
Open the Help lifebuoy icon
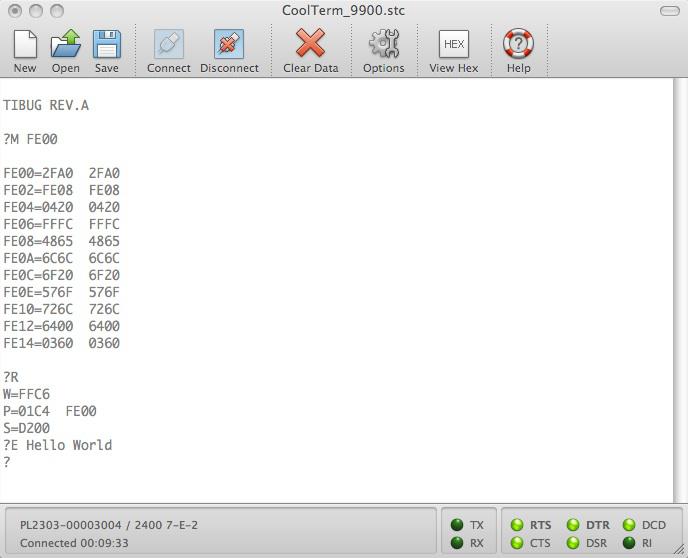tap(518, 45)
